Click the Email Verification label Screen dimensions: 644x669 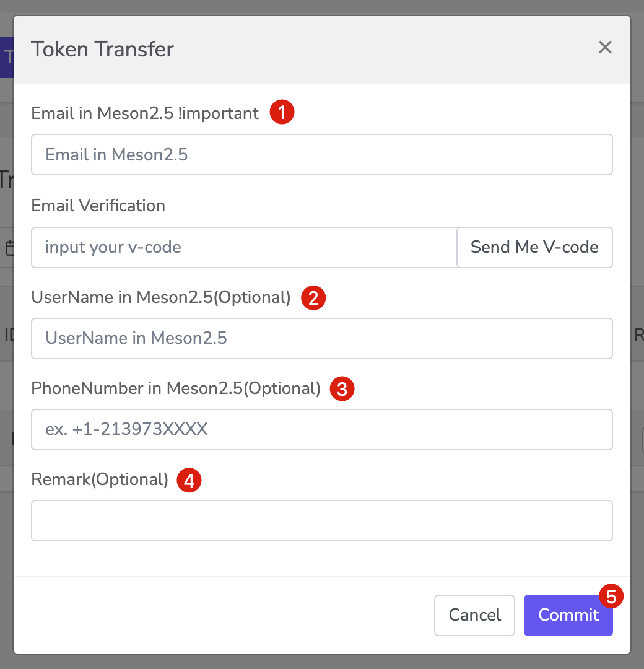point(98,206)
